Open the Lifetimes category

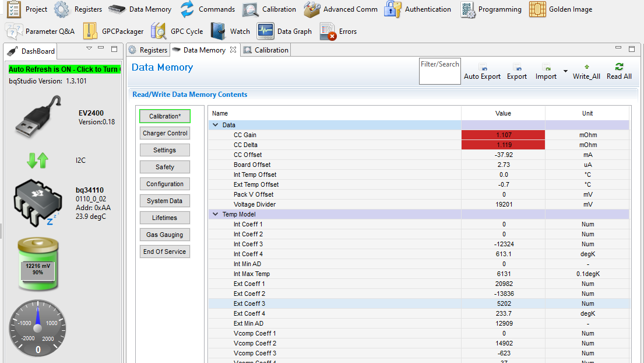click(165, 218)
